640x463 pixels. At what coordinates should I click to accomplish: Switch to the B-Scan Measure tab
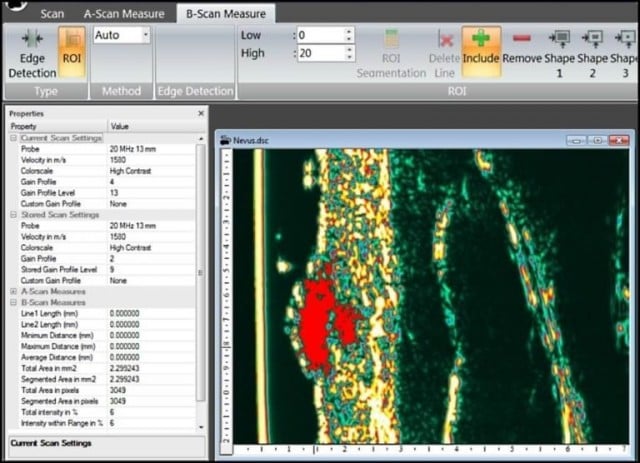click(x=226, y=13)
